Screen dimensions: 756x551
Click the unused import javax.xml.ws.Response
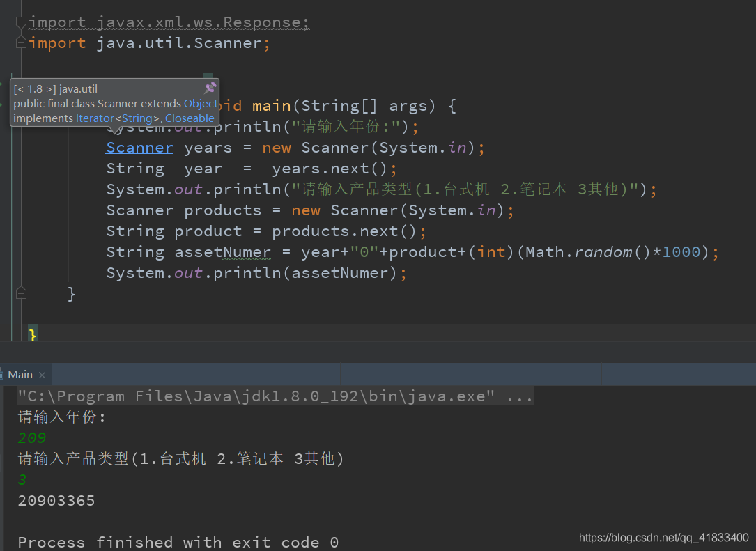[169, 22]
